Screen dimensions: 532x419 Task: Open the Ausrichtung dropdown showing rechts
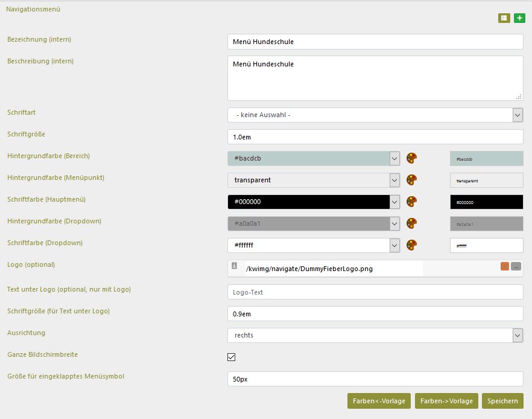(517, 335)
